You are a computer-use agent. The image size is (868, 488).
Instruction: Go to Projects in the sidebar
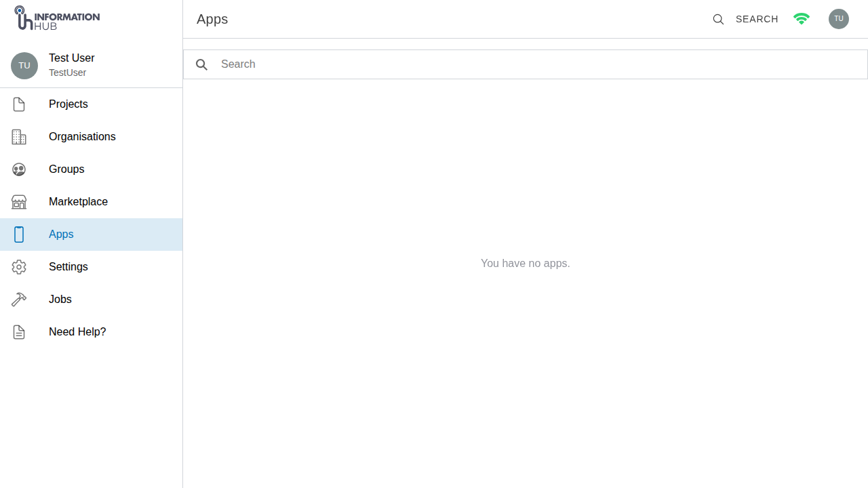(91, 104)
